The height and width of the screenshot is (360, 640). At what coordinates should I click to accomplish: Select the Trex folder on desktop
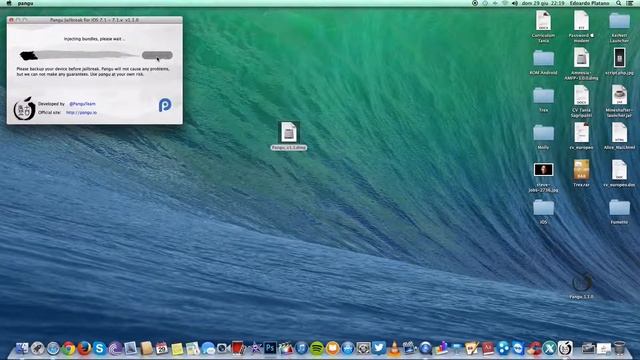[543, 100]
